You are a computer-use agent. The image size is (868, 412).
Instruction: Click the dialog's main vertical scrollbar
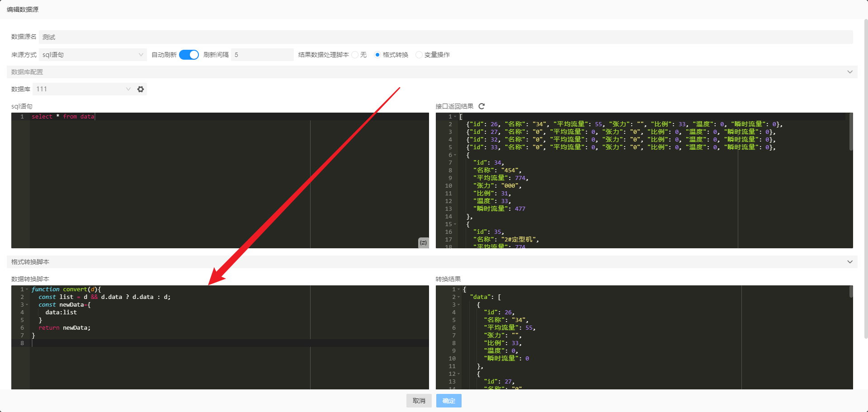pyautogui.click(x=866, y=179)
